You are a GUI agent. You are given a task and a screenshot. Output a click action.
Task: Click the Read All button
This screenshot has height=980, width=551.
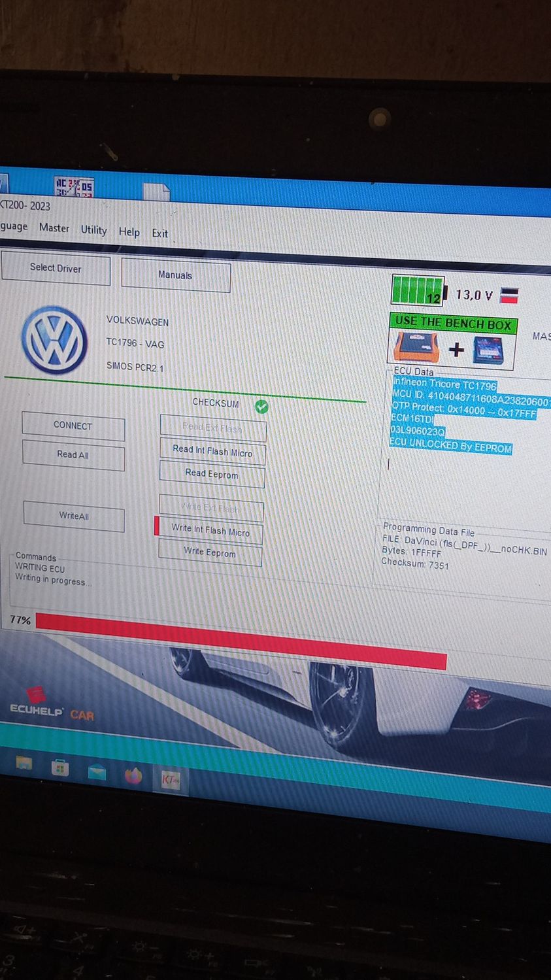coord(73,454)
